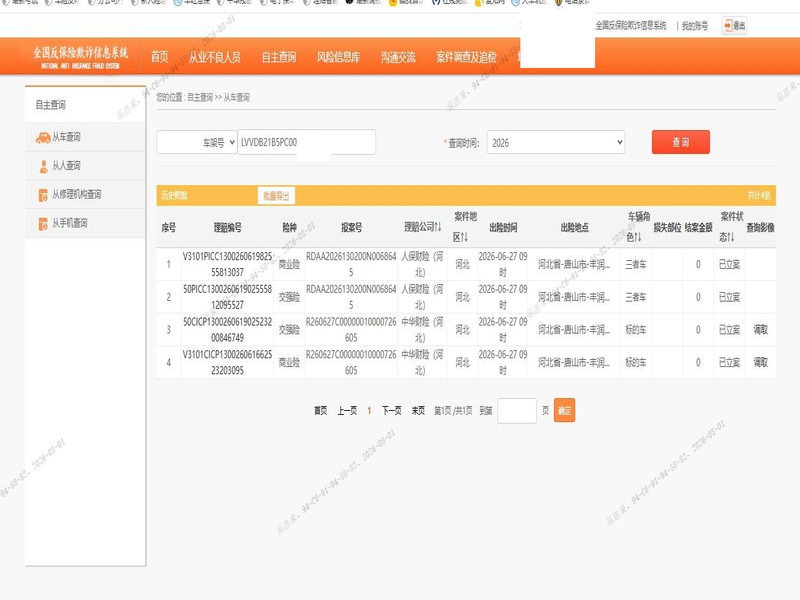Screen dimensions: 800x600
Task: Click the sort arrows on 理赔公司 column
Action: [438, 227]
